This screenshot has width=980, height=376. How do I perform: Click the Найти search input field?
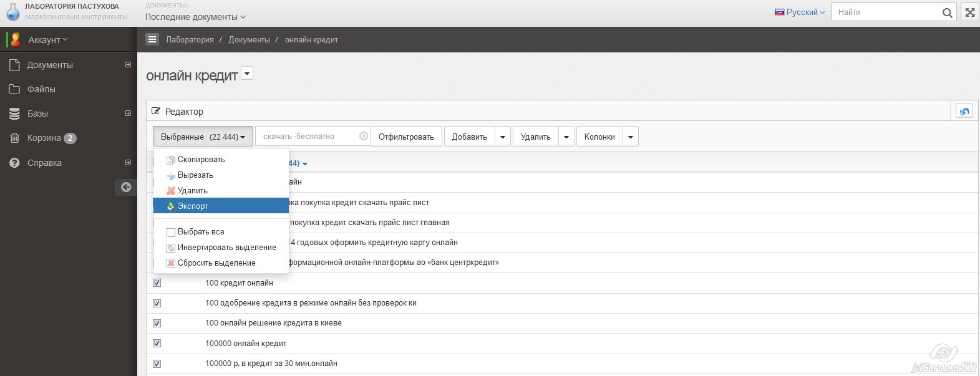[886, 12]
